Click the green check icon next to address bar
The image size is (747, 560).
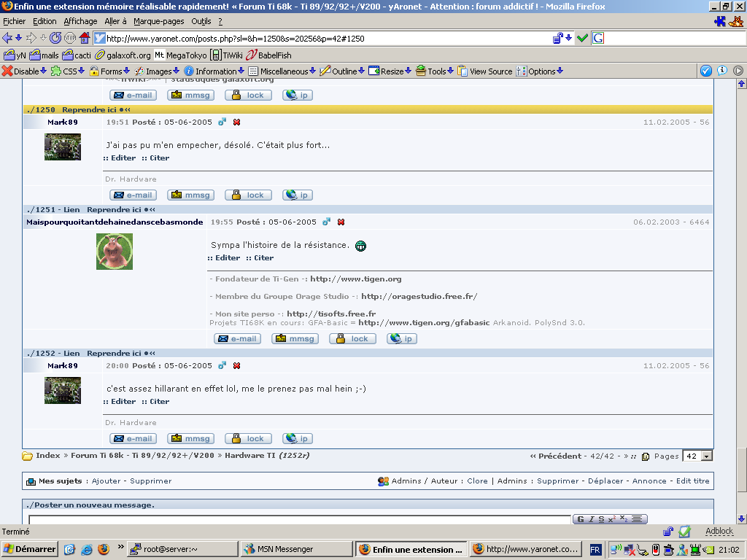pos(582,38)
